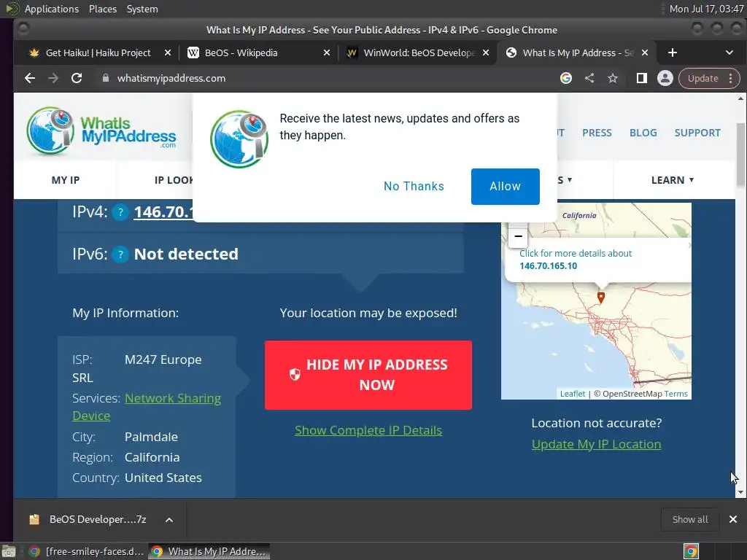Click page vertical scrollbar thumb
This screenshot has width=747, height=560.
point(740,155)
